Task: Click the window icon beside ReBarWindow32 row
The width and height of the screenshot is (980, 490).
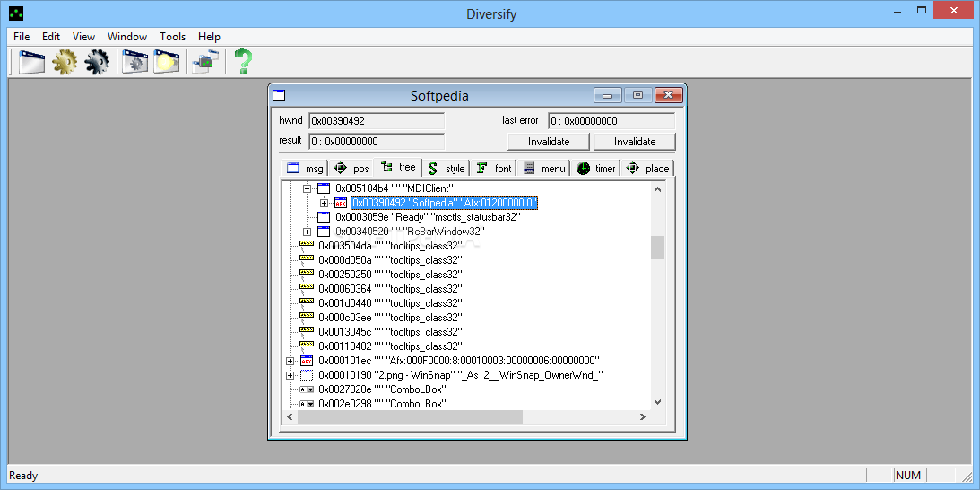Action: pos(323,232)
